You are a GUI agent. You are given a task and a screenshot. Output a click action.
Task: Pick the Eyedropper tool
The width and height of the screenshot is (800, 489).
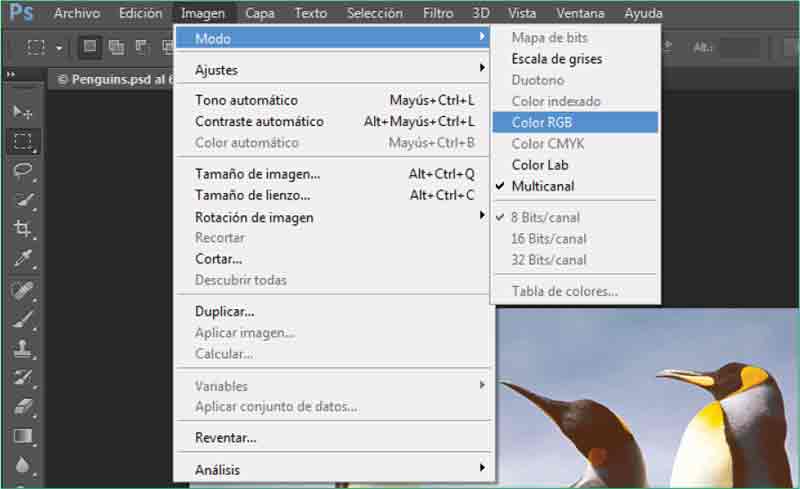coord(23,259)
